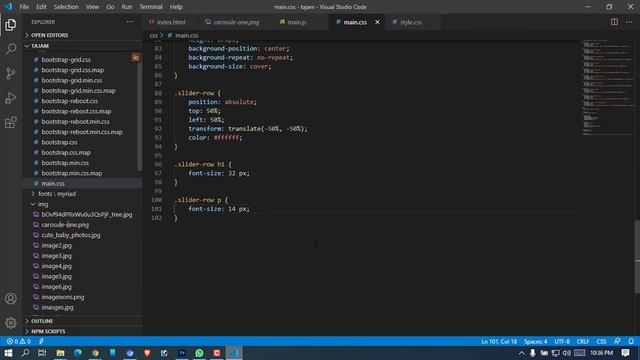Collapse the TAJAM folder section
Image resolution: width=640 pixels, height=360 pixels.
click(x=82, y=46)
